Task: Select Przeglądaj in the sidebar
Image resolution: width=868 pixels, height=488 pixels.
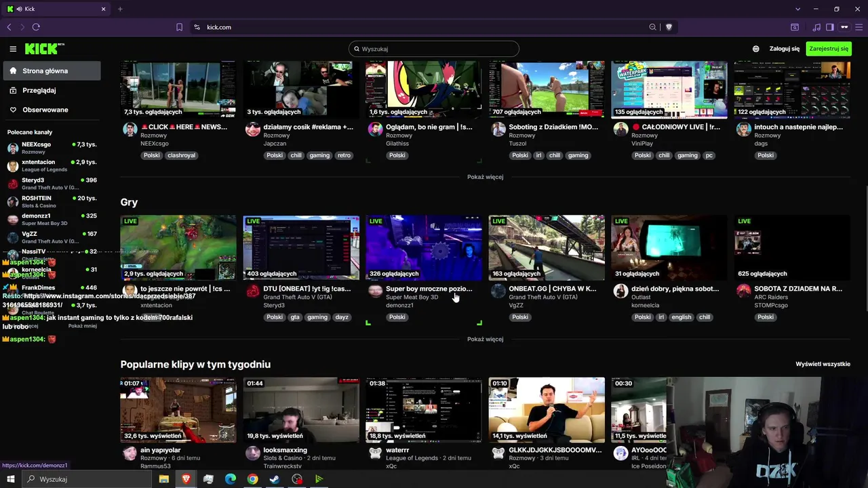Action: tap(52, 90)
